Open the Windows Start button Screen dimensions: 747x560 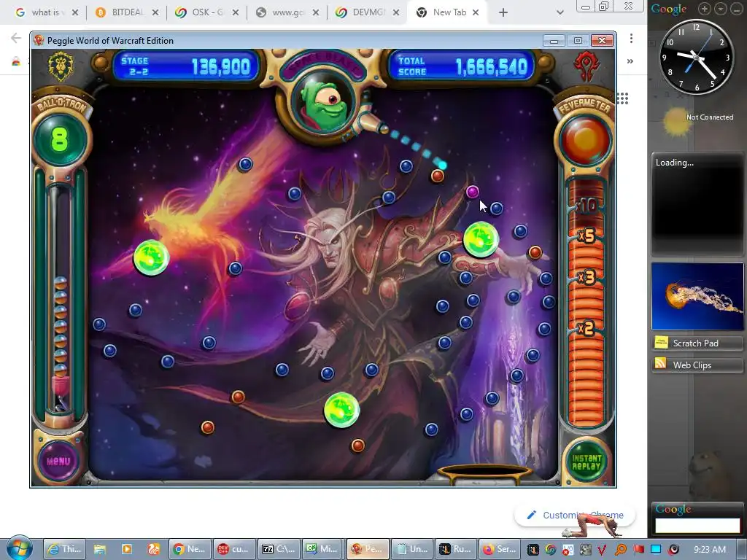[x=20, y=548]
